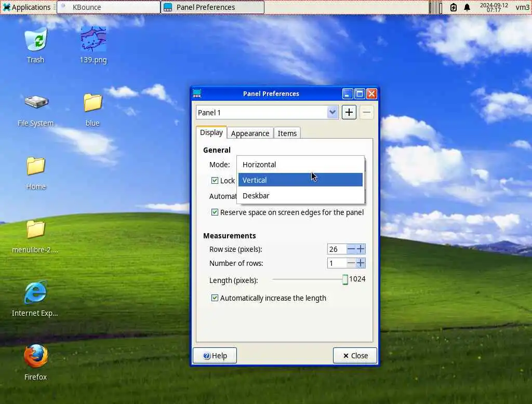532x404 pixels.
Task: Click the Row size value field
Action: (337, 249)
